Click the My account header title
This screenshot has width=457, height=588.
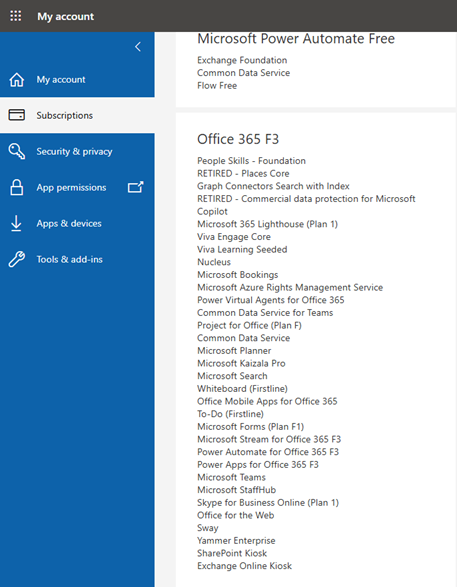coord(66,16)
